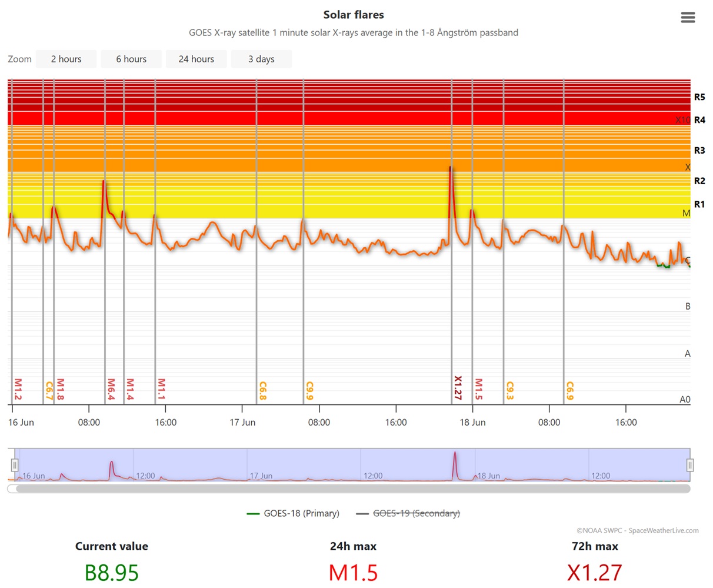The image size is (713, 588).
Task: Select the M1.2 flare marker label
Action: [18, 389]
